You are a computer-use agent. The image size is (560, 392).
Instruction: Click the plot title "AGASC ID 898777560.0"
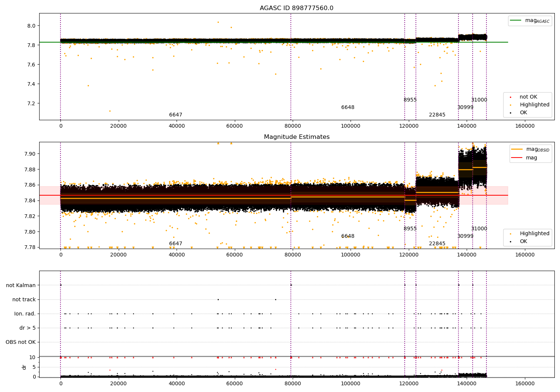pyautogui.click(x=296, y=8)
